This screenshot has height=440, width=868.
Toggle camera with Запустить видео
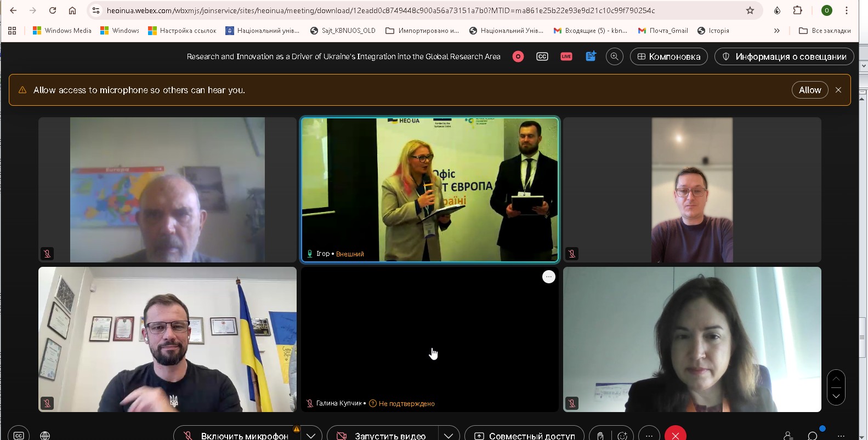point(382,435)
